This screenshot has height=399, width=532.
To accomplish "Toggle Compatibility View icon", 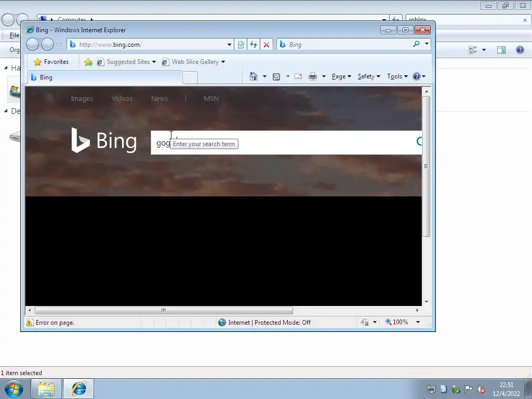I will (241, 45).
